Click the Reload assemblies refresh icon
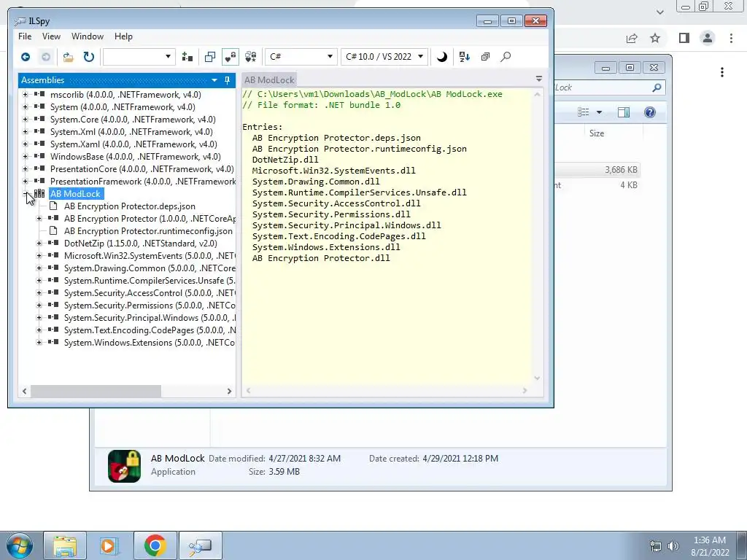This screenshot has width=747, height=560. [x=88, y=57]
